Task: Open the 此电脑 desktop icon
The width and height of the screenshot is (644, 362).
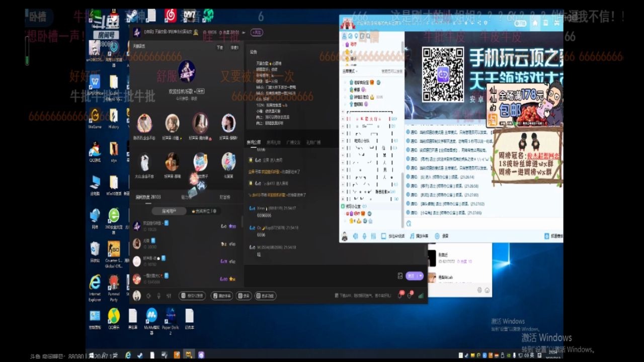Action: click(95, 185)
